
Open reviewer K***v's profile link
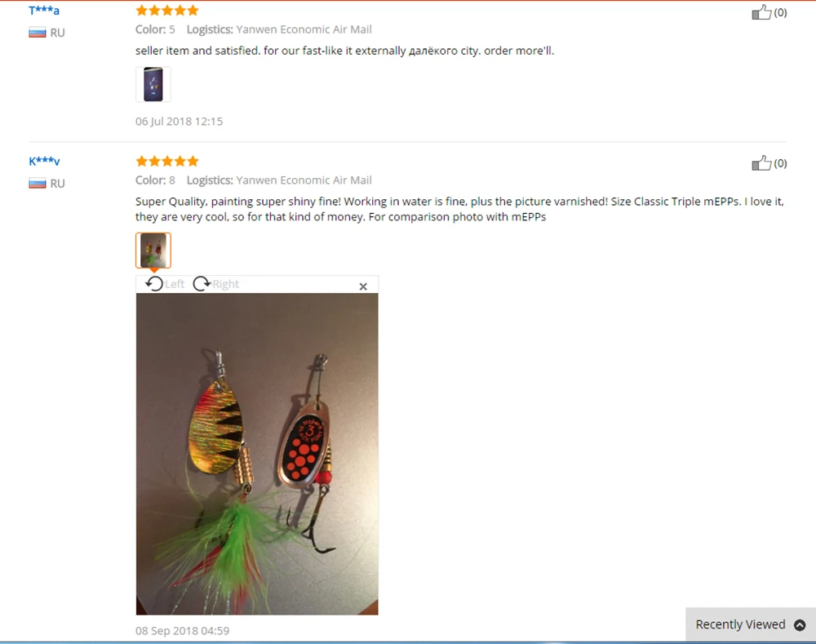click(44, 161)
